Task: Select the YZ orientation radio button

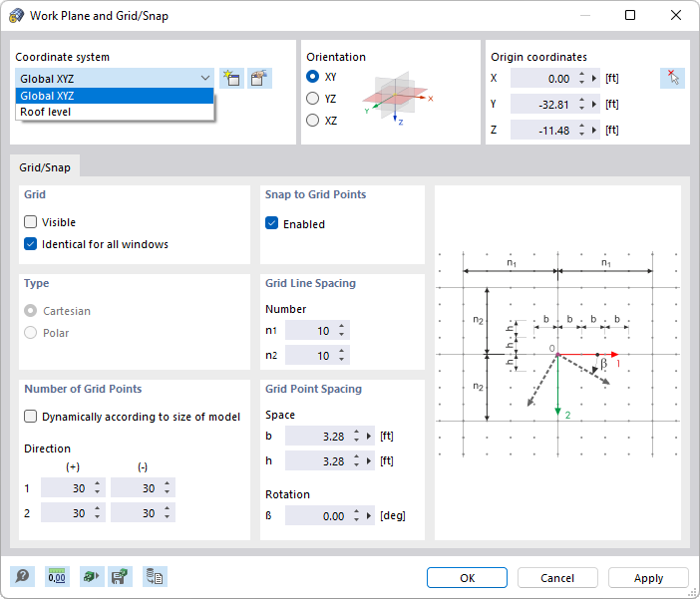Action: (x=313, y=99)
